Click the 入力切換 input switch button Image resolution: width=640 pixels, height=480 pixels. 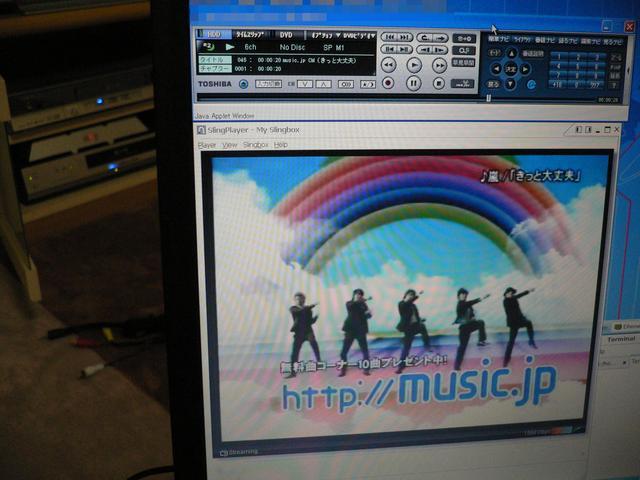click(268, 84)
